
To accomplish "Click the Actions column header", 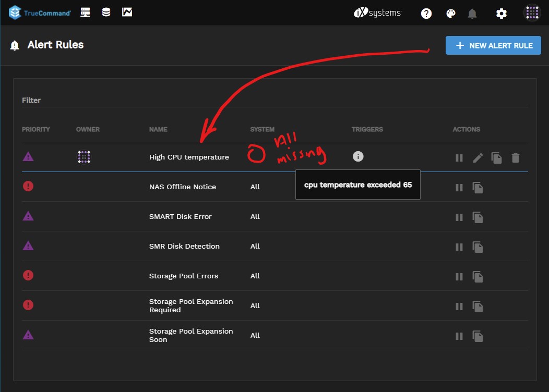I will tap(467, 129).
